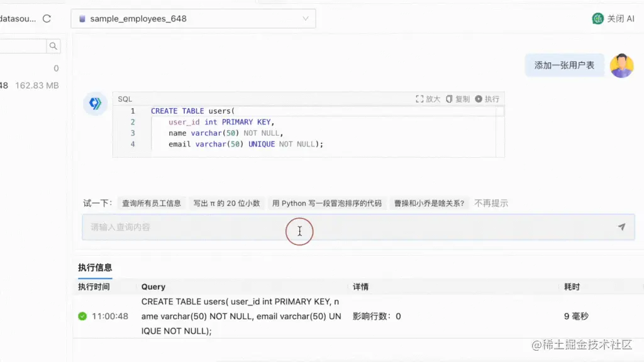Image resolution: width=644 pixels, height=362 pixels.
Task: Click the AI logo icon beside 关闭 AI
Action: (x=597, y=18)
